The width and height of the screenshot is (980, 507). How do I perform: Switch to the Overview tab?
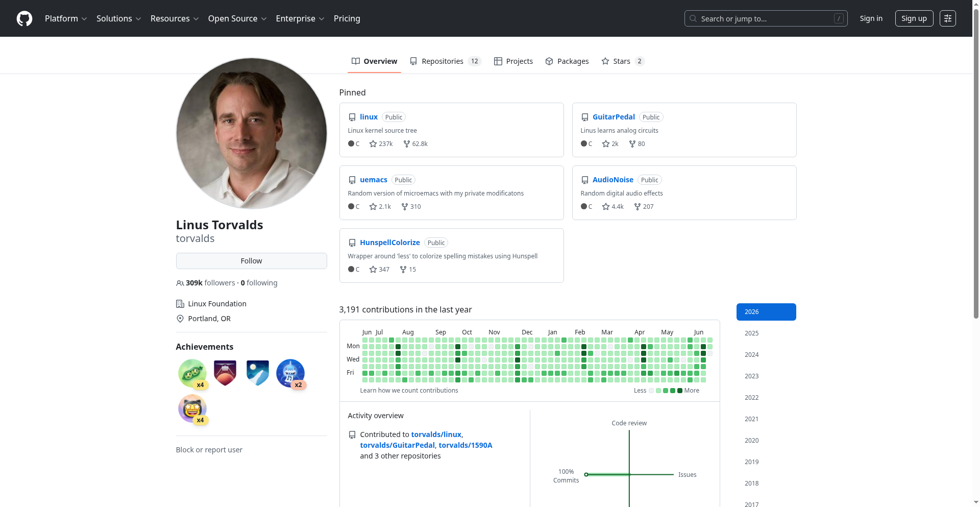pos(374,61)
